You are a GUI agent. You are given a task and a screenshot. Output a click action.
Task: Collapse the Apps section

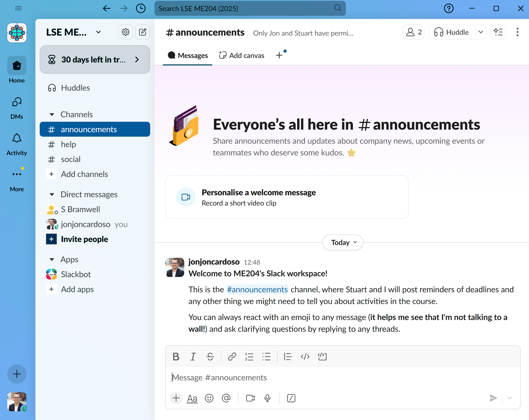click(x=52, y=259)
